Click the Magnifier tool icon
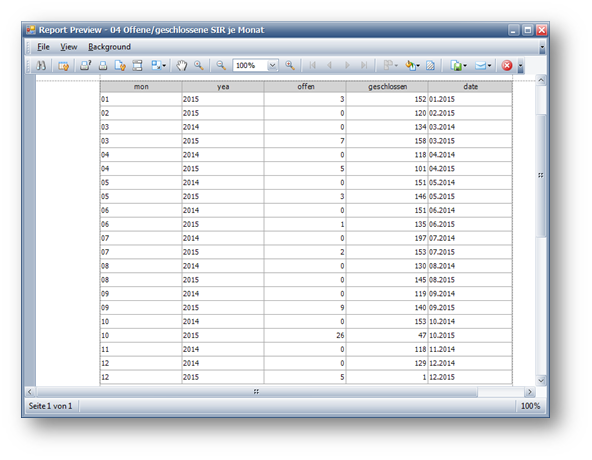This screenshot has width=592, height=460. (x=199, y=66)
